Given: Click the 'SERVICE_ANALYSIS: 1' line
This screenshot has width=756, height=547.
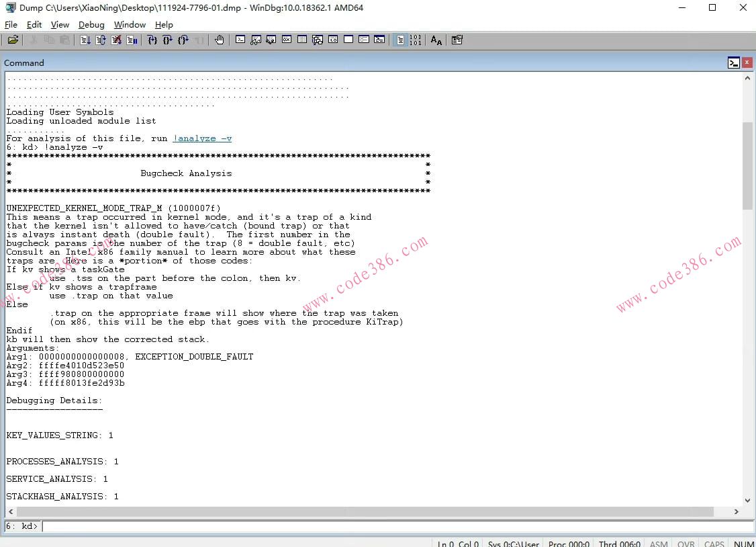Looking at the screenshot, I should point(57,478).
